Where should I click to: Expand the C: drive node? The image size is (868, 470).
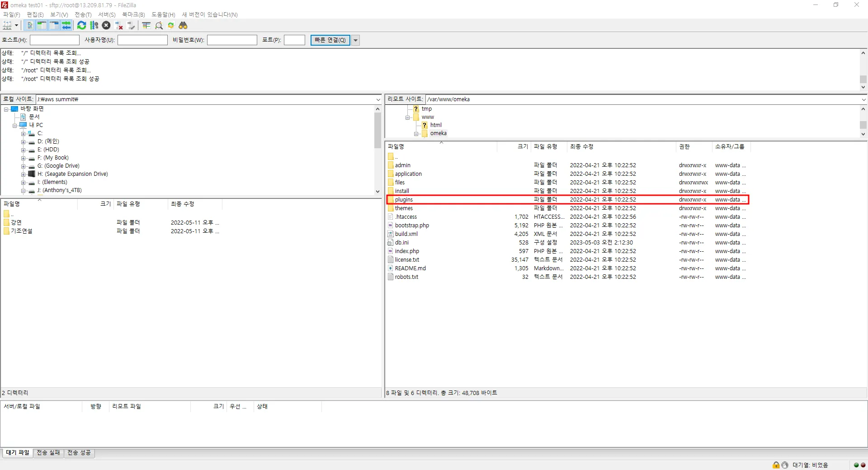pos(24,133)
